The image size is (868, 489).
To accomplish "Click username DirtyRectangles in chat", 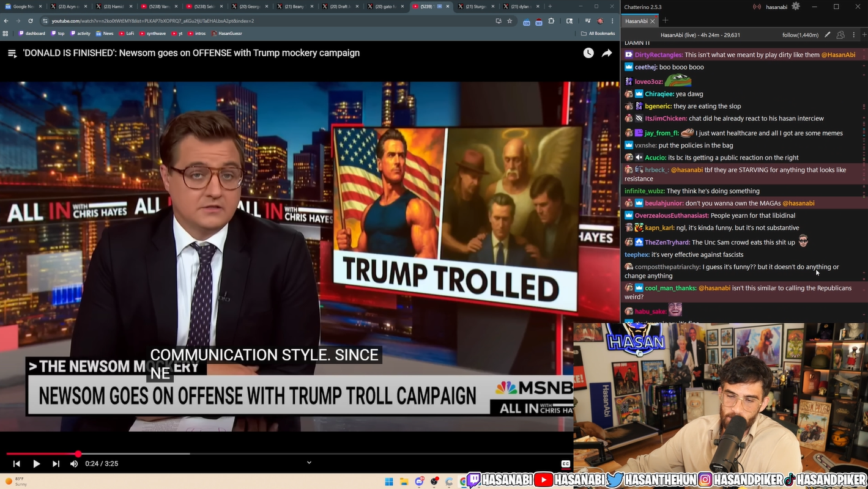I will coord(659,55).
